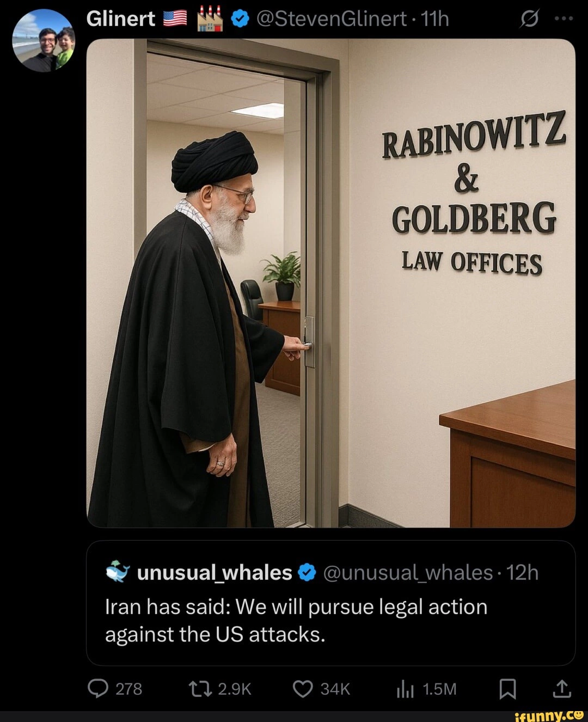Open the unusual_whales account name

tap(215, 573)
